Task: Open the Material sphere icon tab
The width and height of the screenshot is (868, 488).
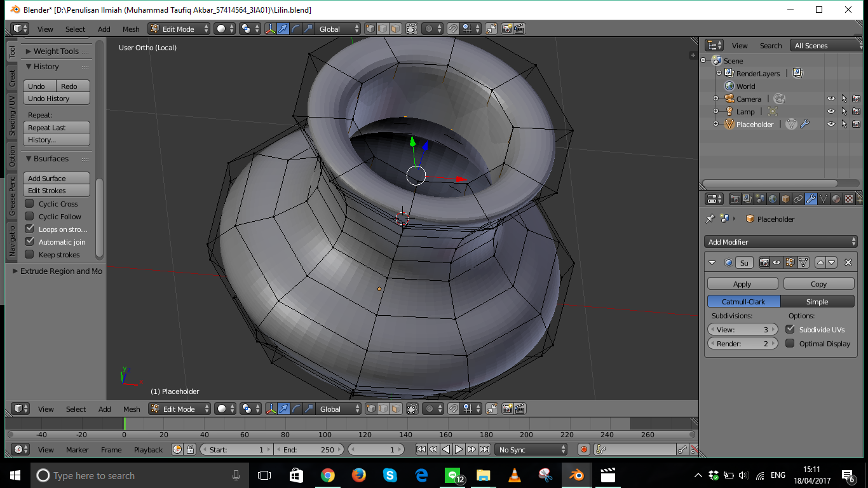Action: [836, 199]
